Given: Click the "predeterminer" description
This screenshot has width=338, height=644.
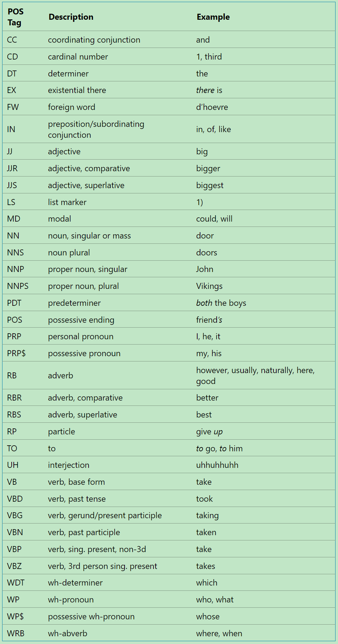Looking at the screenshot, I should 74,303.
